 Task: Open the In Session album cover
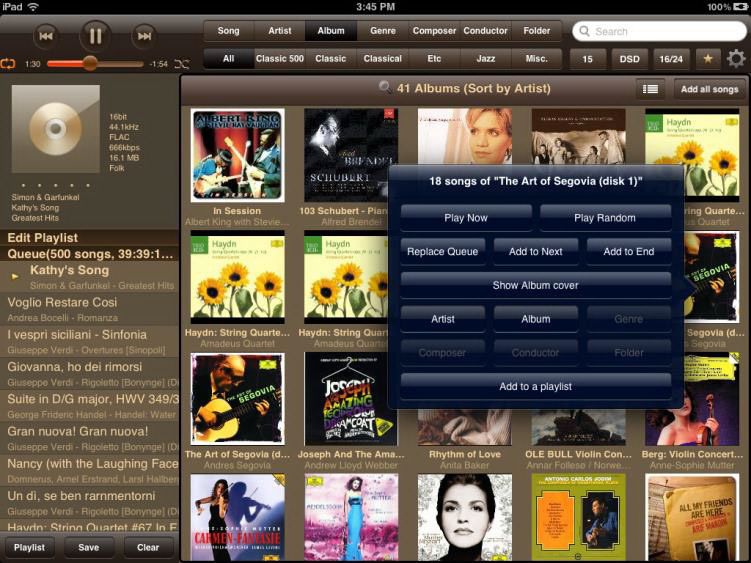coord(237,155)
